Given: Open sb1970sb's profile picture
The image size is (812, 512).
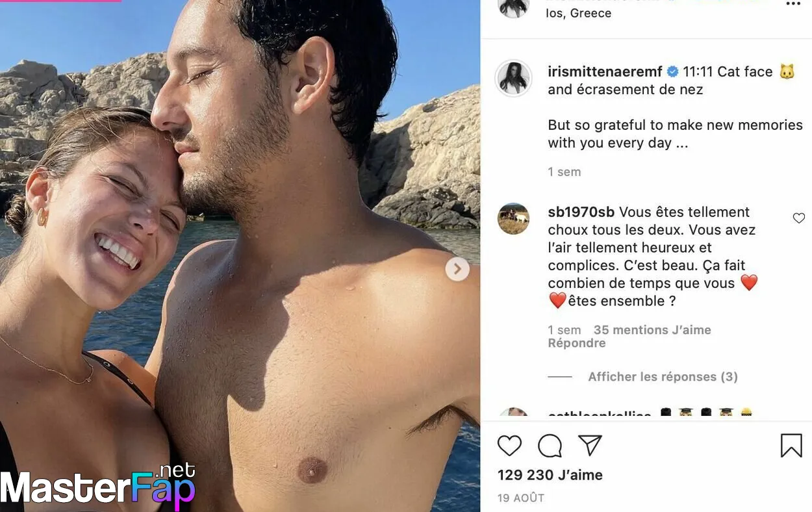Looking at the screenshot, I should [x=513, y=218].
